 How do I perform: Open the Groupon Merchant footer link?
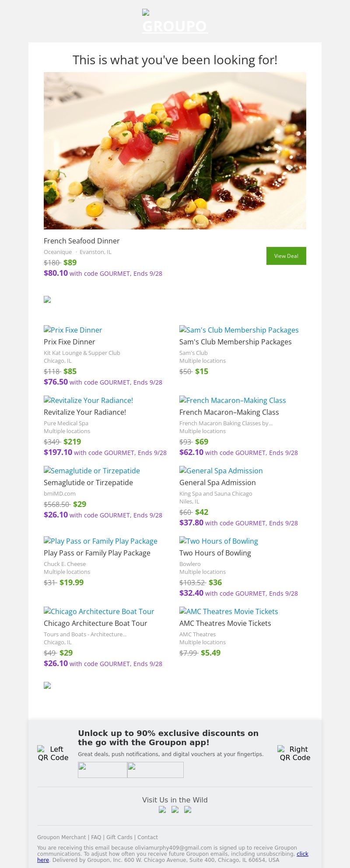61,837
